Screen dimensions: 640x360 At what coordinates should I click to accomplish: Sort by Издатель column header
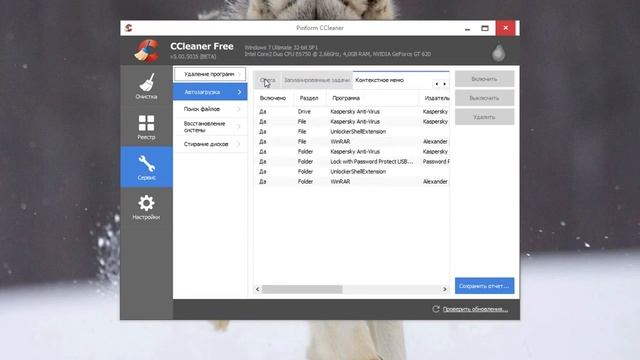coord(435,98)
